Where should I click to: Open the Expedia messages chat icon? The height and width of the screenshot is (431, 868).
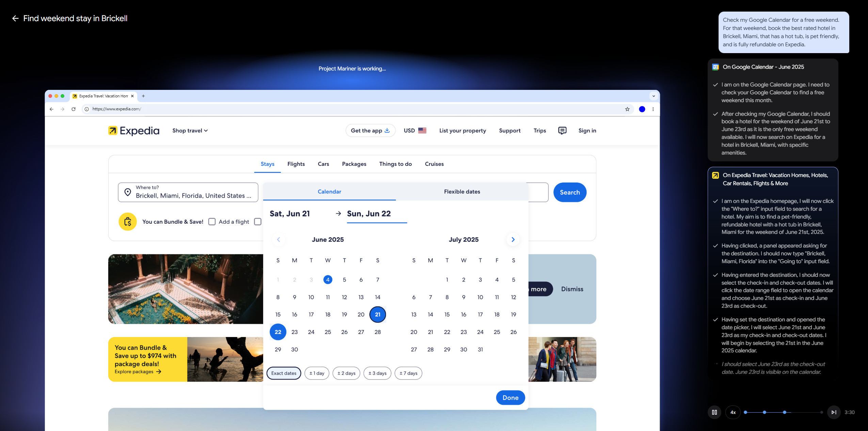pos(562,131)
